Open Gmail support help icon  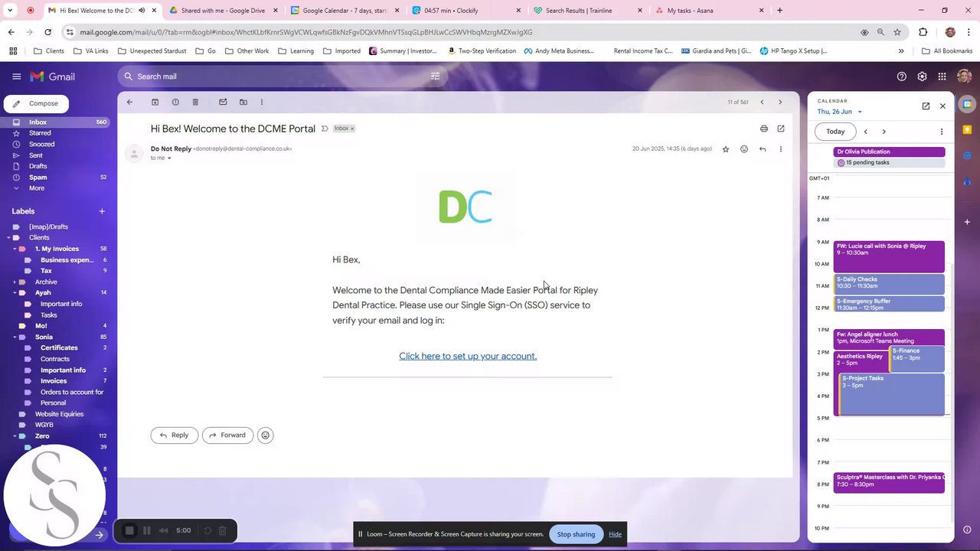pyautogui.click(x=902, y=77)
